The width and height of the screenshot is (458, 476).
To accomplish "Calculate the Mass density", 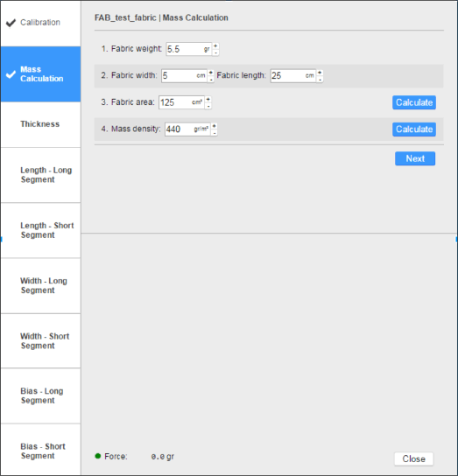I will click(414, 129).
